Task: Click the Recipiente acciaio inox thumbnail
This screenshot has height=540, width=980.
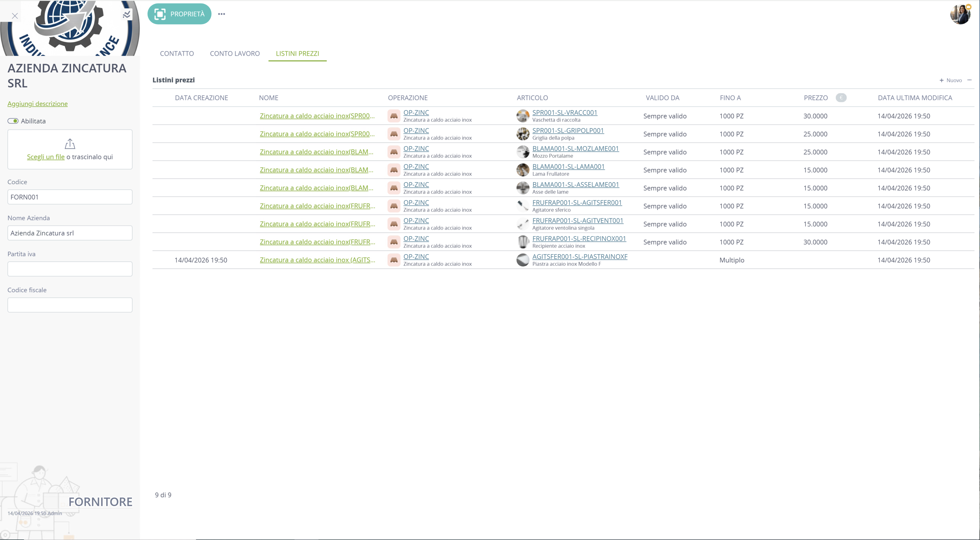Action: [x=523, y=242]
